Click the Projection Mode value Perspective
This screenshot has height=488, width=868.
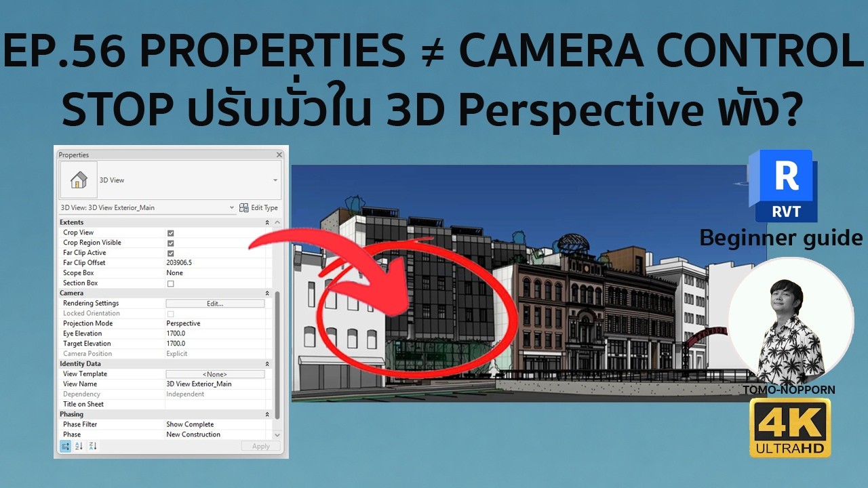coord(183,324)
